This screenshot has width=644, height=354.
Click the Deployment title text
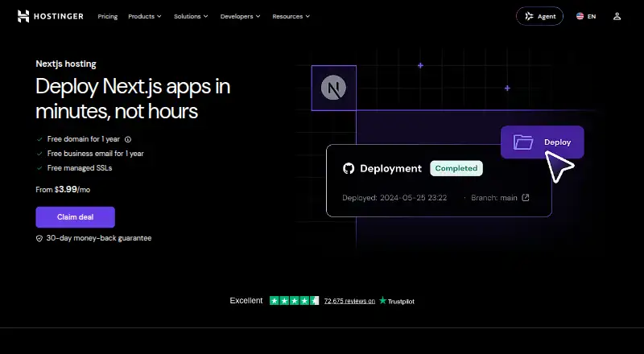coord(390,168)
